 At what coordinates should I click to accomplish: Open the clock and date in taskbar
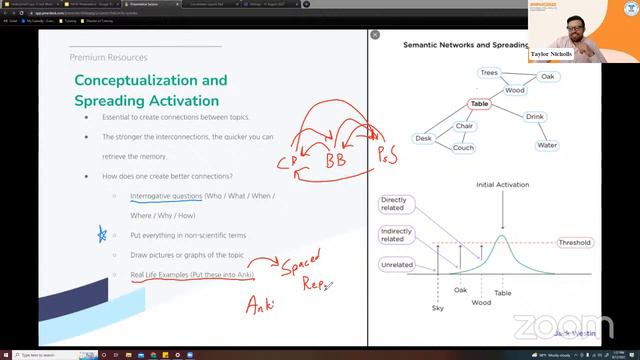pyautogui.click(x=619, y=355)
